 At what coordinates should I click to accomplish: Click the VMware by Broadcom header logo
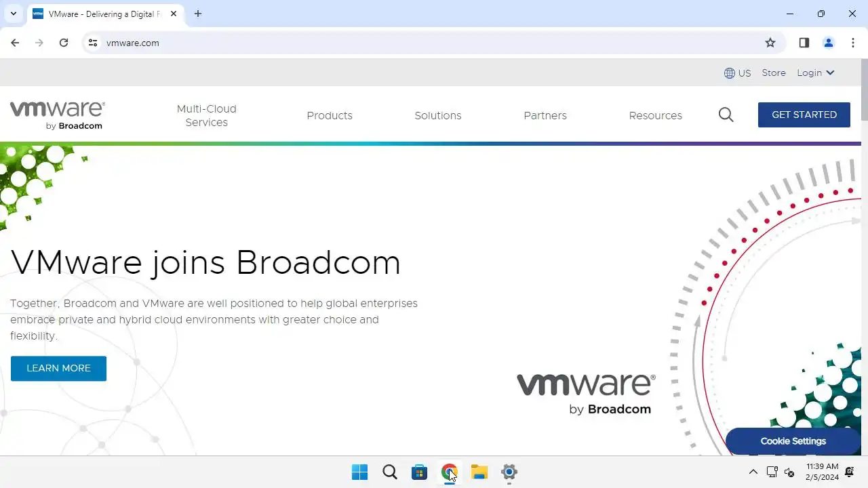58,115
